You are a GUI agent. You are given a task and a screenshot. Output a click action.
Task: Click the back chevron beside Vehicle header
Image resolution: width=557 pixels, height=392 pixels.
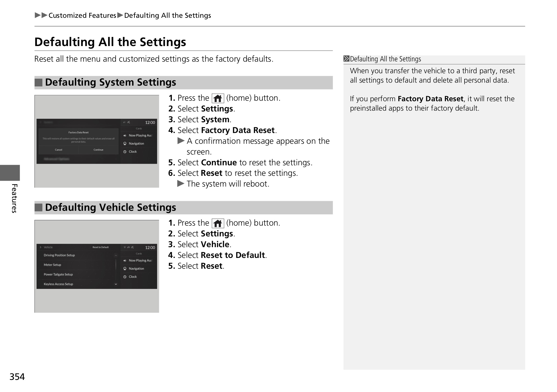[40, 247]
